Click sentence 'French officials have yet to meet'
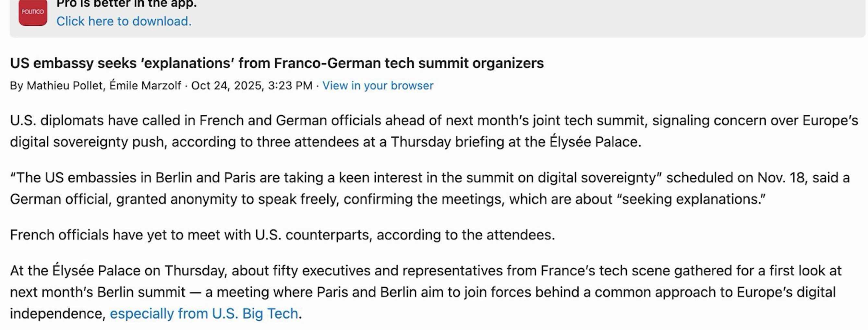This screenshot has width=868, height=330. pyautogui.click(x=282, y=235)
